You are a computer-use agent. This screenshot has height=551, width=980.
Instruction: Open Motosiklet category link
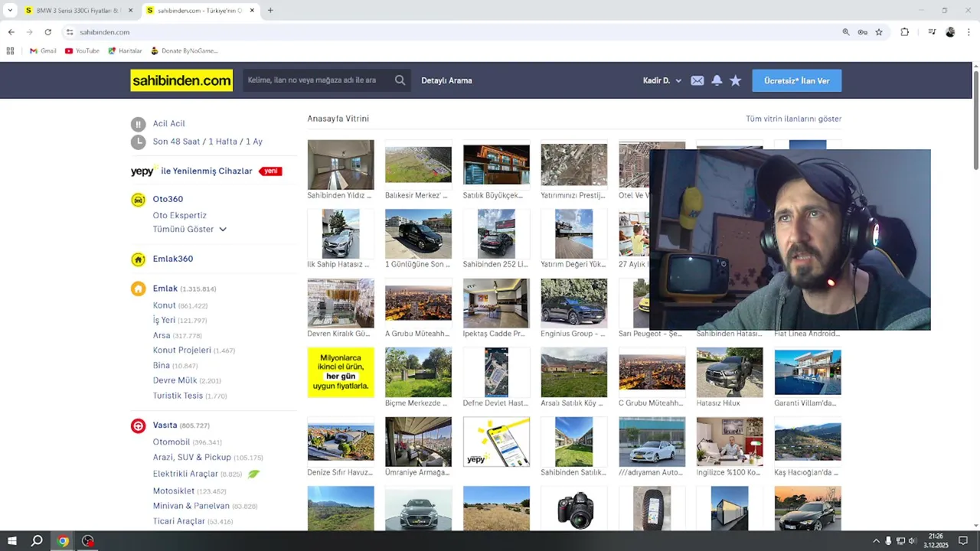click(x=174, y=491)
